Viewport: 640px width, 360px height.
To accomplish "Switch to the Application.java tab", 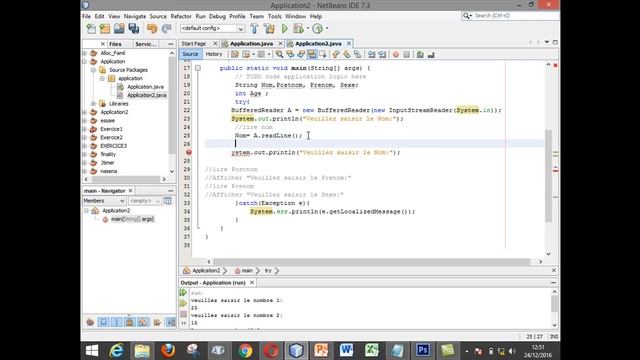I will [x=251, y=44].
